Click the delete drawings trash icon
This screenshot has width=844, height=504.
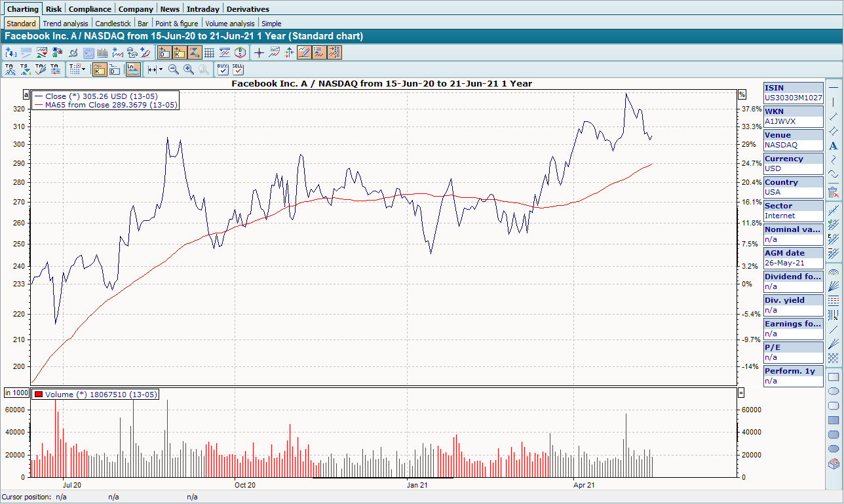click(834, 192)
